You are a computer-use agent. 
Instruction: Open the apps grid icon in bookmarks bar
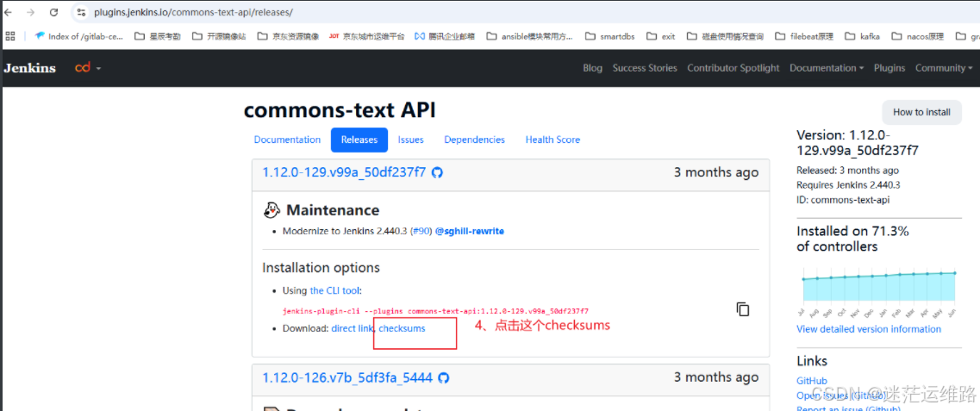pyautogui.click(x=9, y=36)
